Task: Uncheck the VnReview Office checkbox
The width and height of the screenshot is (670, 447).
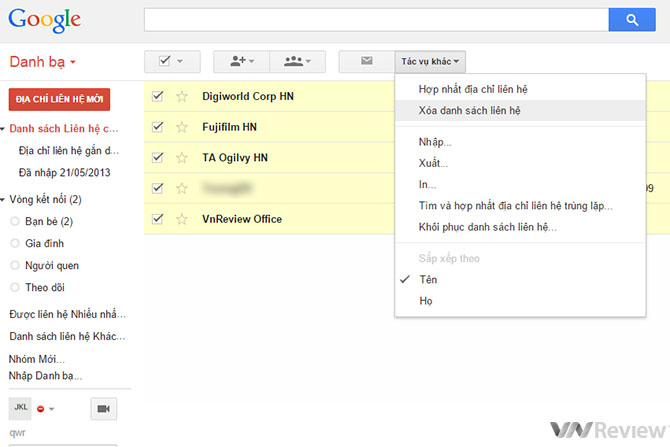Action: pyautogui.click(x=158, y=219)
